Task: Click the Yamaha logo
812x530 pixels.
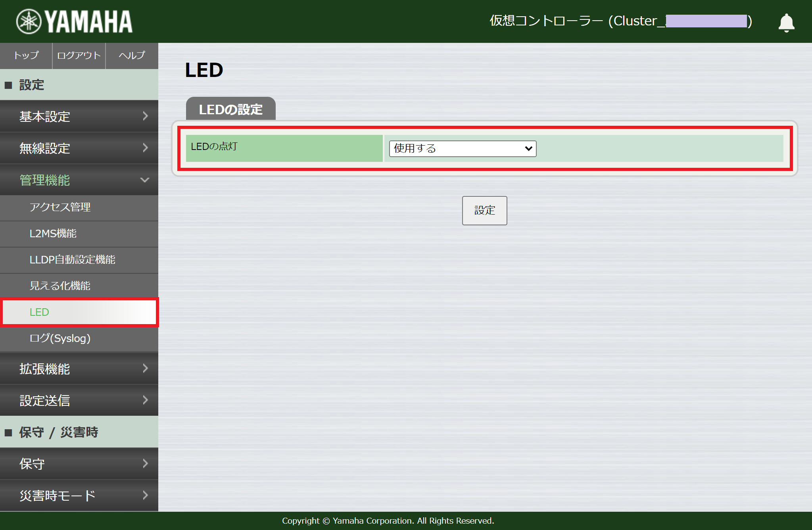Action: [74, 21]
